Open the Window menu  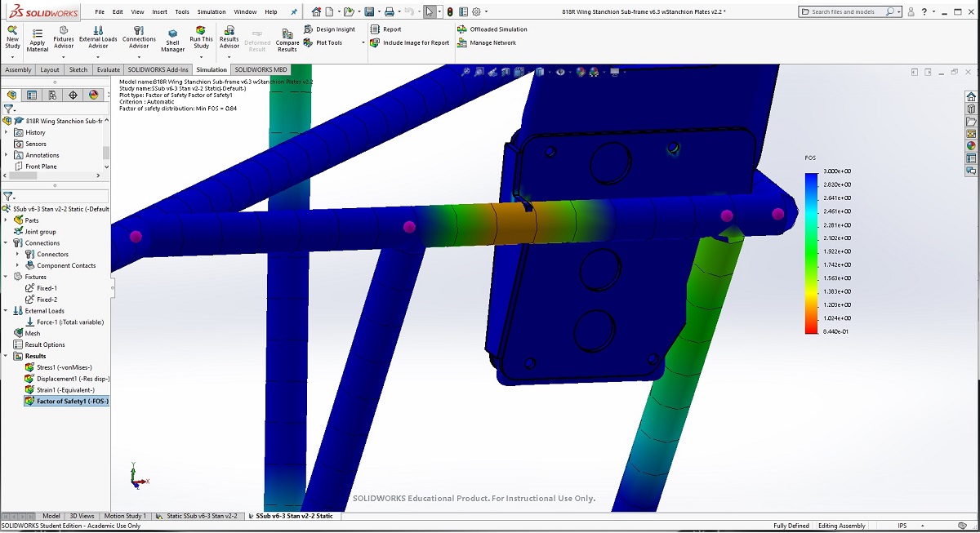pos(245,12)
